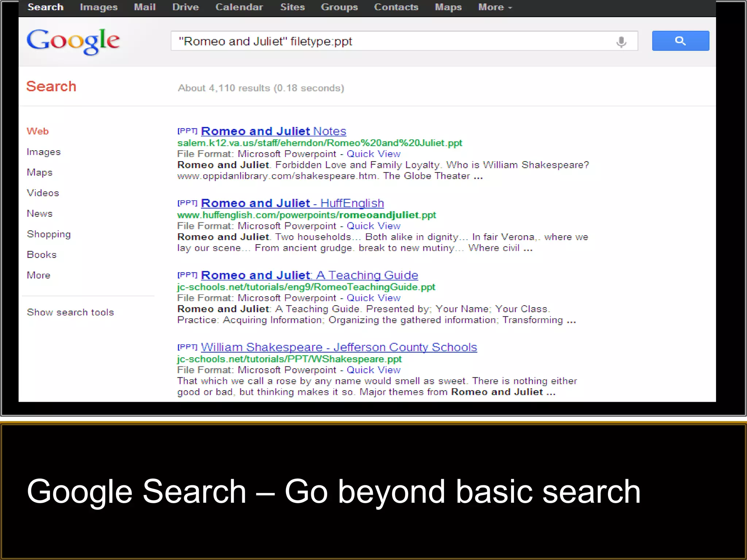
Task: Click the Google Search slide title text
Action: click(x=334, y=492)
